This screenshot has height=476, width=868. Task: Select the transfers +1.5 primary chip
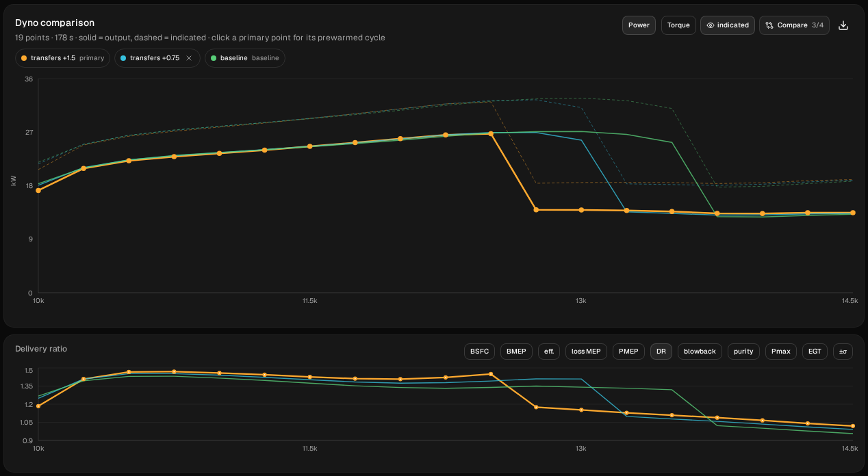coord(62,58)
